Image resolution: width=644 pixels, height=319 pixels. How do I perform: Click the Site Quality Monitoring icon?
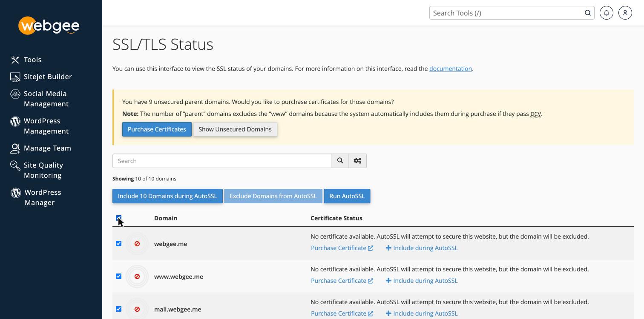pos(15,165)
